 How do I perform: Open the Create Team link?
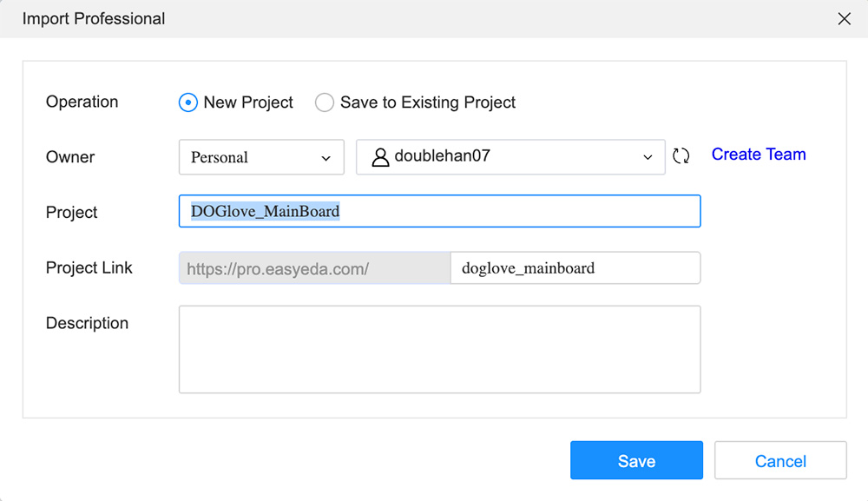(759, 155)
